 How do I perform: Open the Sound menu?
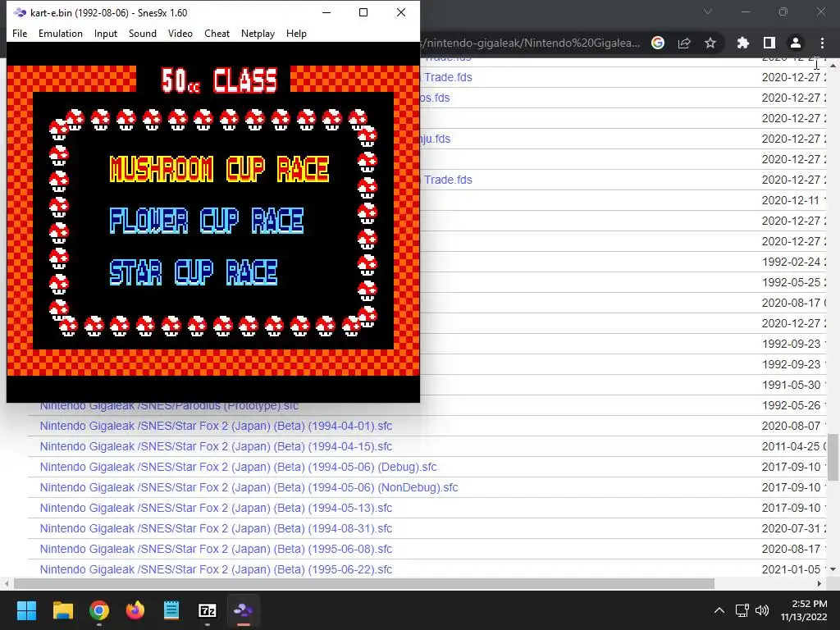pos(143,33)
